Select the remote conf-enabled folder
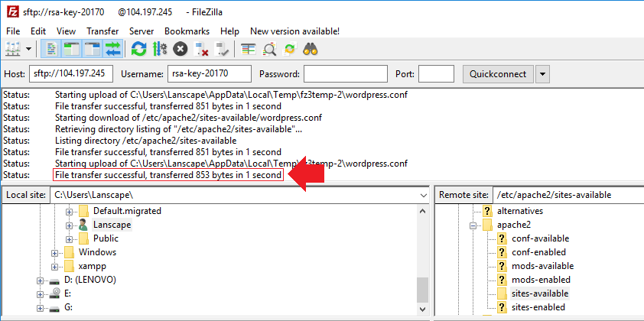 tap(538, 252)
